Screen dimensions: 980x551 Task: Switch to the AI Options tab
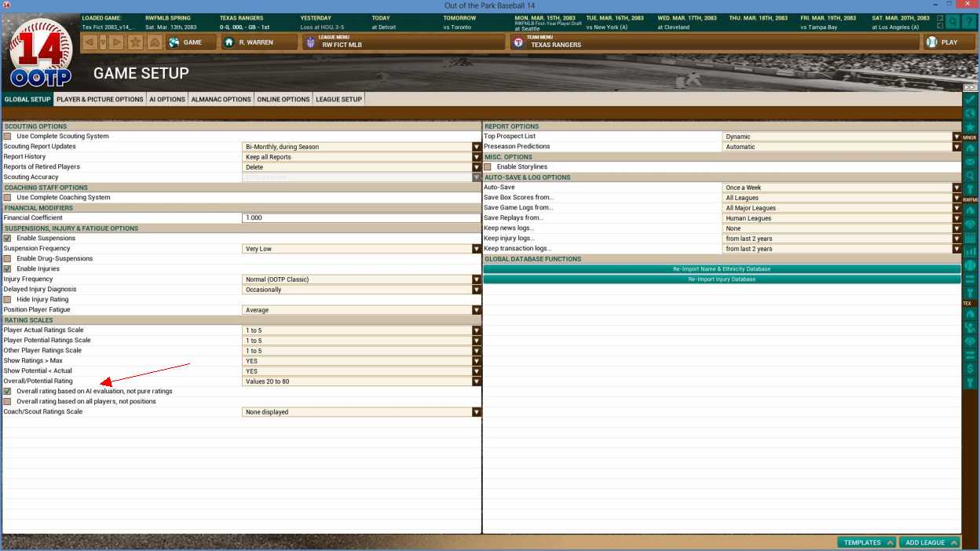click(x=167, y=100)
